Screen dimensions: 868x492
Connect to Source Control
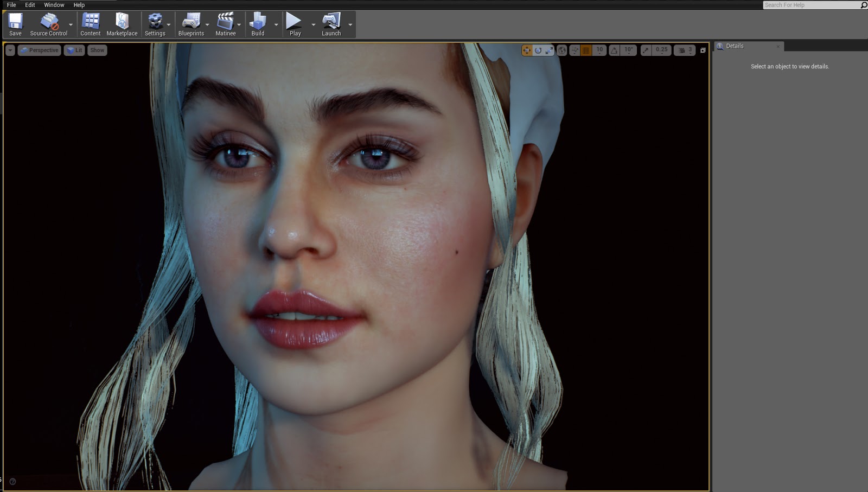[x=48, y=24]
